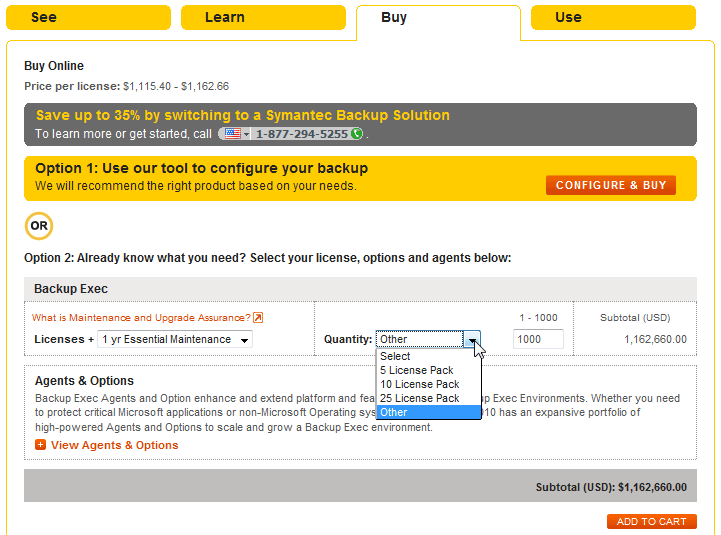Choose 25 License Pack option
Image resolution: width=721 pixels, height=535 pixels.
coord(428,398)
